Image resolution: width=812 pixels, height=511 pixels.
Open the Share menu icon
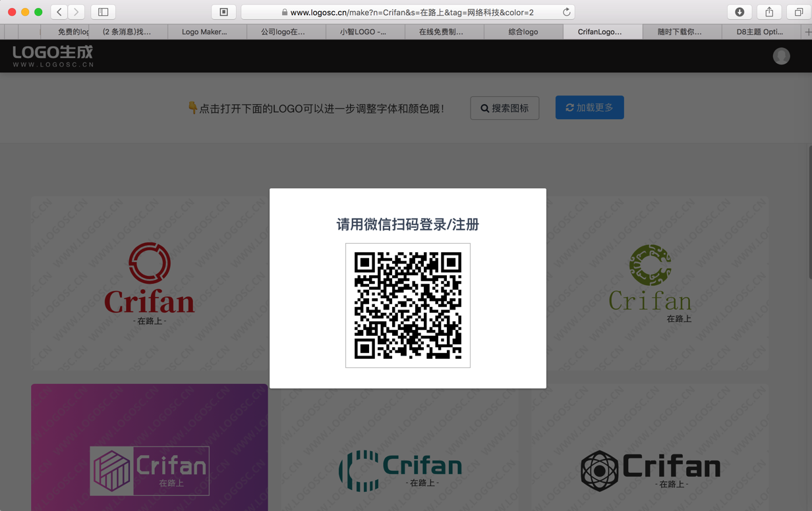(x=769, y=12)
